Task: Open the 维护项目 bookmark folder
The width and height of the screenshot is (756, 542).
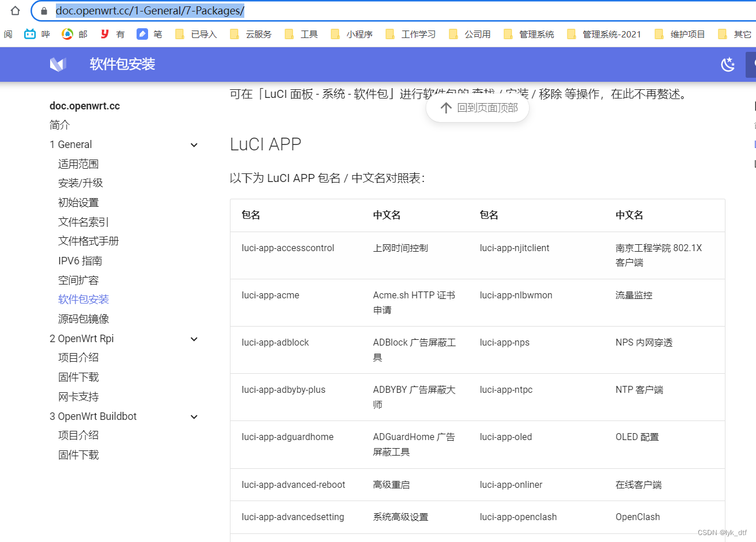Action: pos(681,34)
